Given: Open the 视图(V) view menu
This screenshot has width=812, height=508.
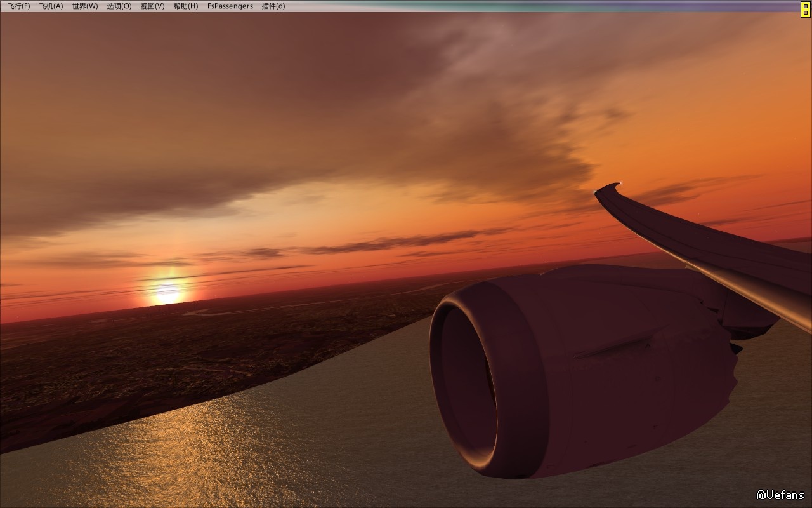Looking at the screenshot, I should pos(152,6).
